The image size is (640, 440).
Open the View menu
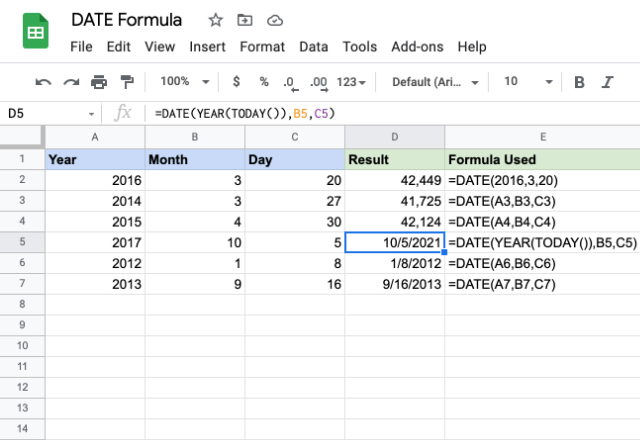(160, 47)
